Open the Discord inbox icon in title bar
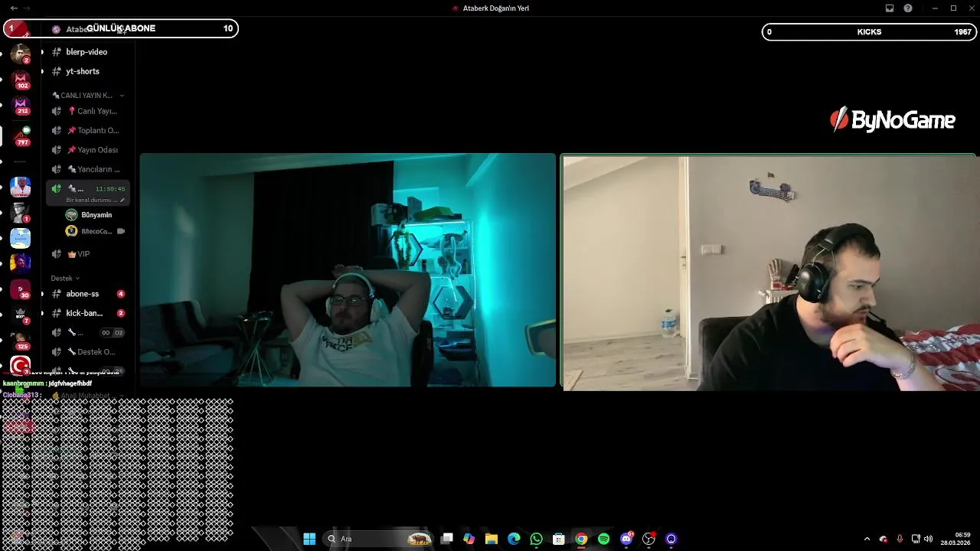The height and width of the screenshot is (551, 980). coord(890,8)
